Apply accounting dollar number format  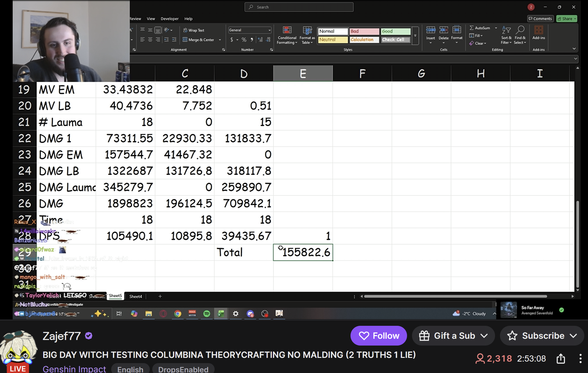[232, 39]
